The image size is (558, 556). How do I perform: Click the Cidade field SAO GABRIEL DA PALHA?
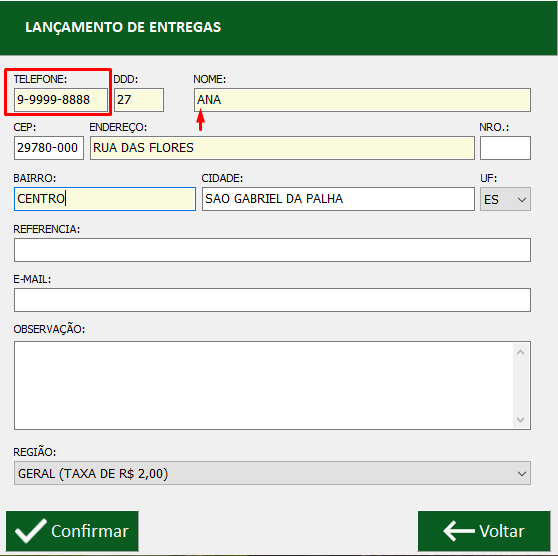[338, 199]
